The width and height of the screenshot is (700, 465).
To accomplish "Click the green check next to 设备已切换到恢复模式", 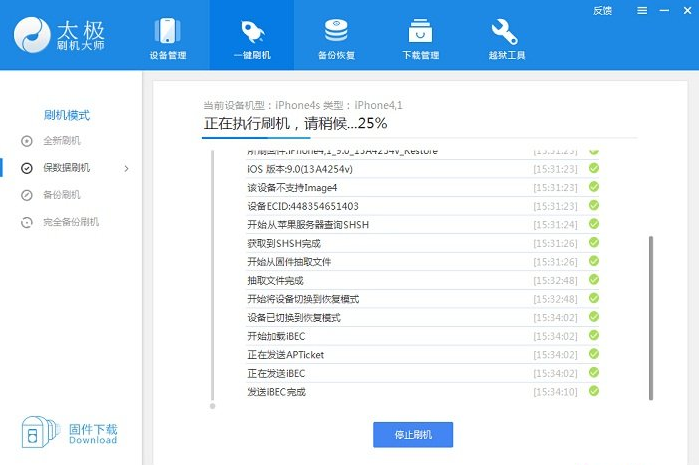I will [594, 317].
